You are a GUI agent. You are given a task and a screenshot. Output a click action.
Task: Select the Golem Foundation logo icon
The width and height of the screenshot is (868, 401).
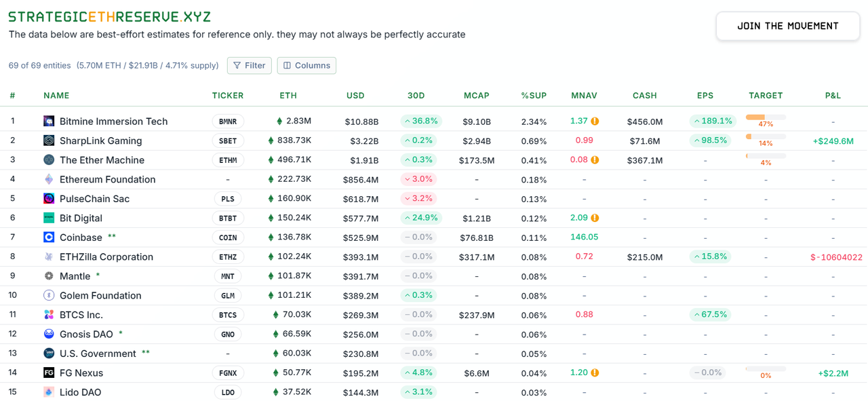48,295
